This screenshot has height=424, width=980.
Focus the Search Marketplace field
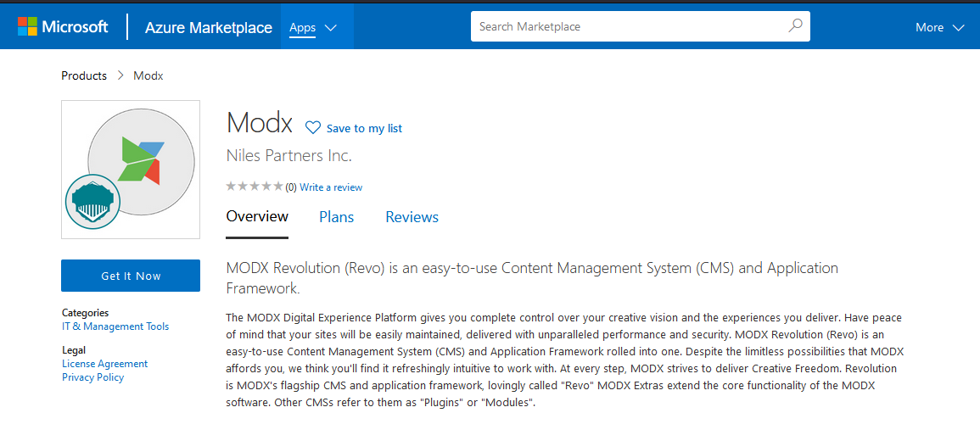[628, 26]
